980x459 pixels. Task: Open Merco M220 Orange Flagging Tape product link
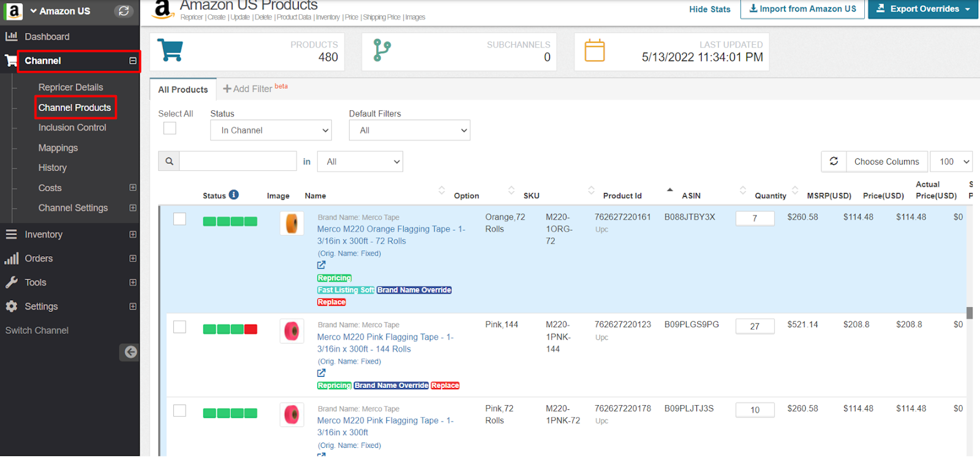click(391, 235)
